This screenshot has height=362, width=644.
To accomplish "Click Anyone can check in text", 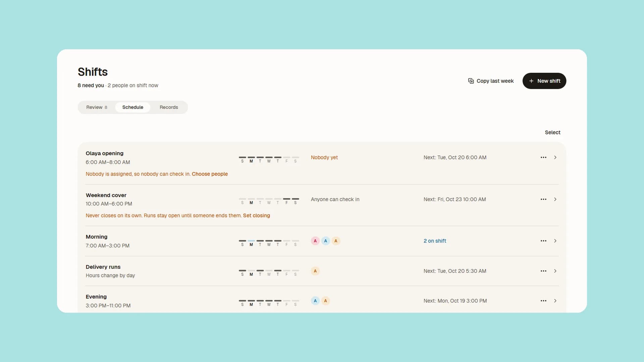I will click(335, 199).
